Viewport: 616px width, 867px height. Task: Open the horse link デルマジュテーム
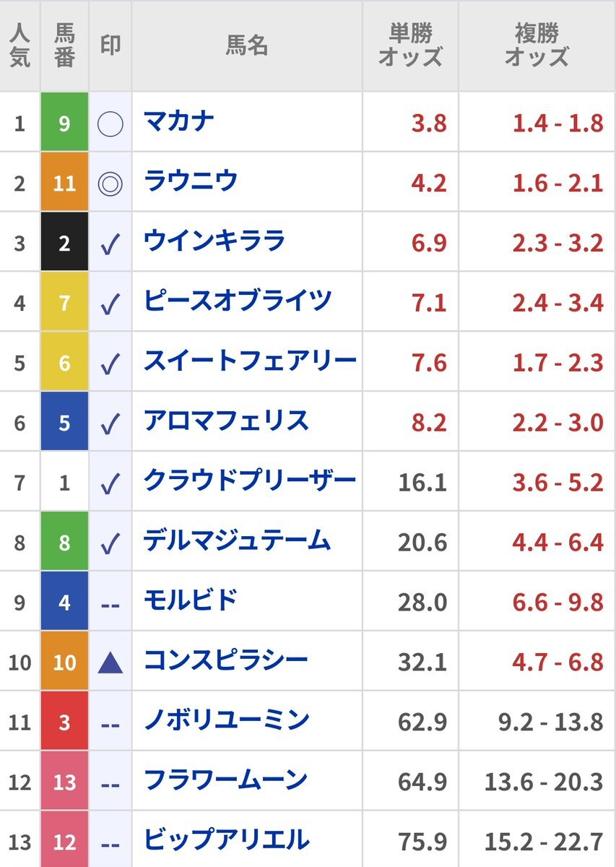click(237, 541)
